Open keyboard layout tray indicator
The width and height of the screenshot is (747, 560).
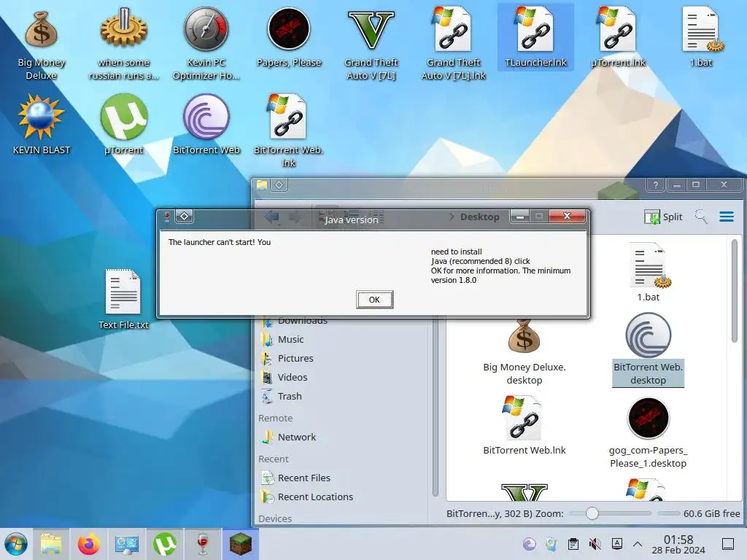tap(616, 544)
